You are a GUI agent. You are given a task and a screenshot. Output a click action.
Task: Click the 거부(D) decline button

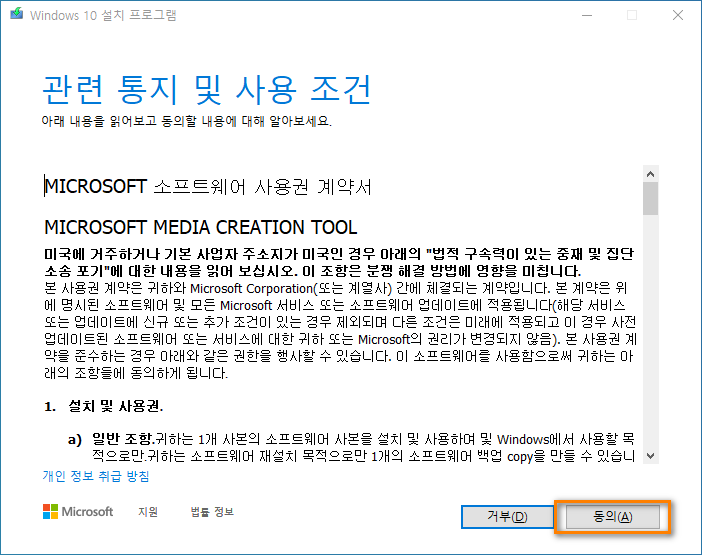(x=507, y=517)
